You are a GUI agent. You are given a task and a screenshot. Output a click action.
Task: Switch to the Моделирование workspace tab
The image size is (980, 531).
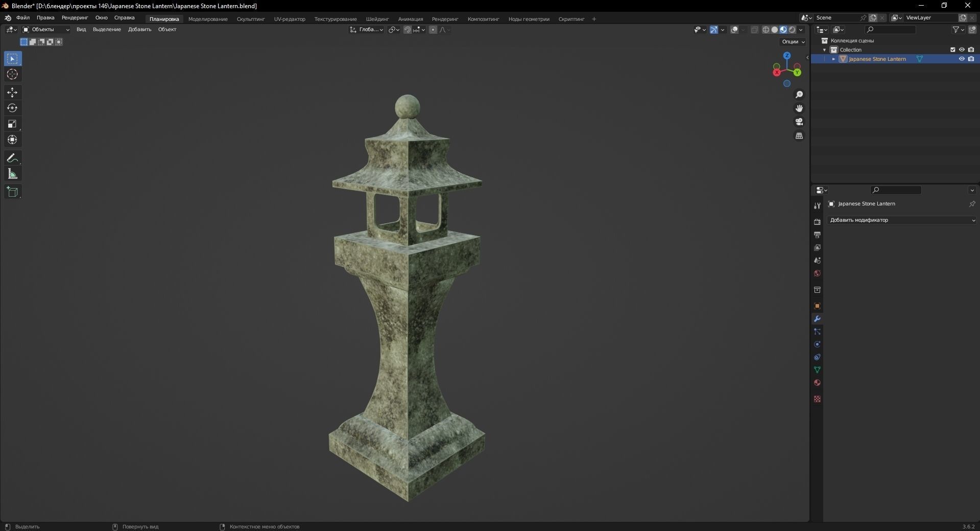pyautogui.click(x=208, y=19)
